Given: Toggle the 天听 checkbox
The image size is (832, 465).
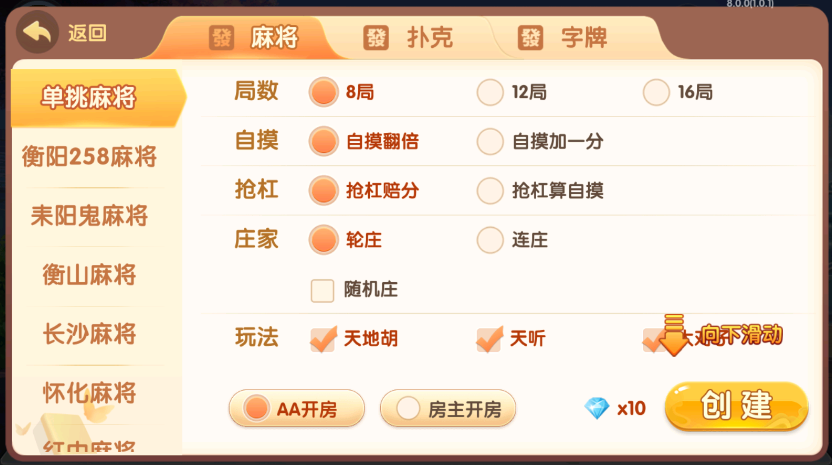Looking at the screenshot, I should (x=489, y=339).
